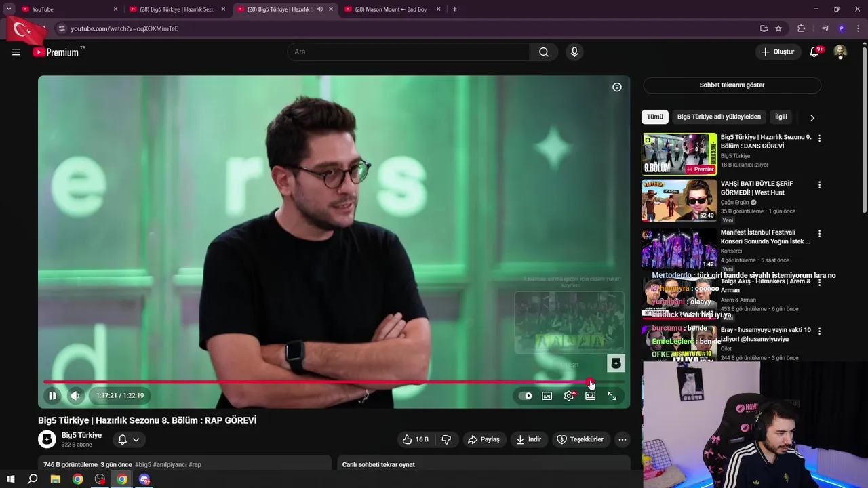
Task: Open the Windows Start menu
Action: pyautogui.click(x=10, y=479)
